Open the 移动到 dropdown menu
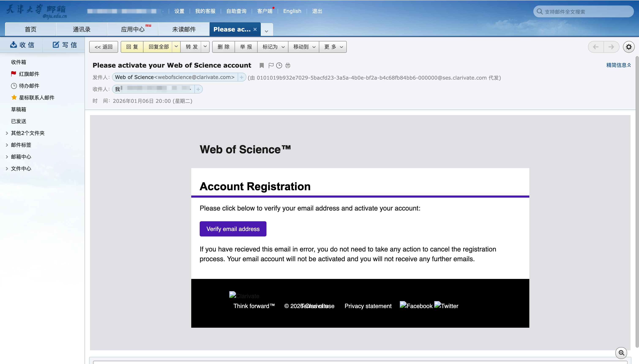 [x=304, y=47]
